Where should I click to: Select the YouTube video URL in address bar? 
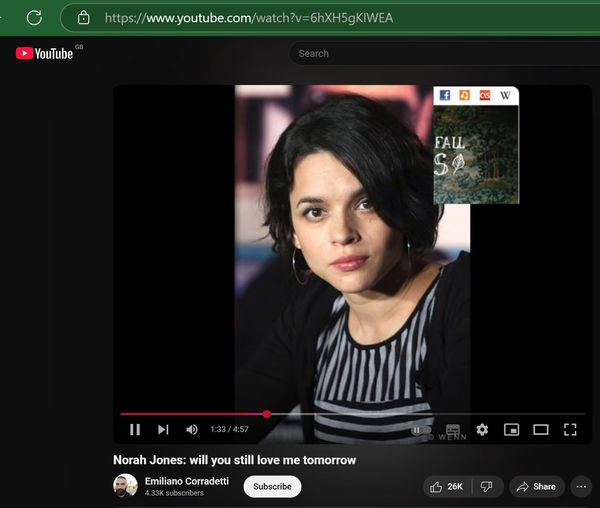pos(249,18)
